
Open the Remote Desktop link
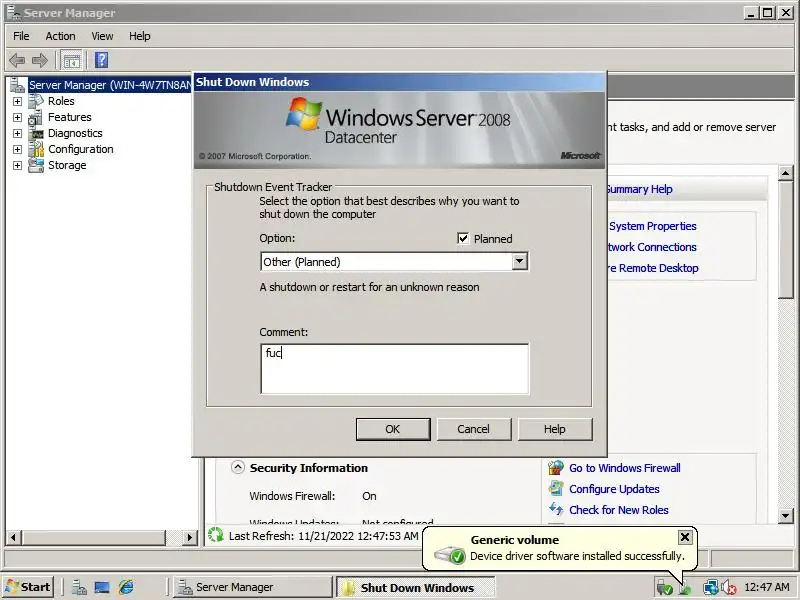653,268
